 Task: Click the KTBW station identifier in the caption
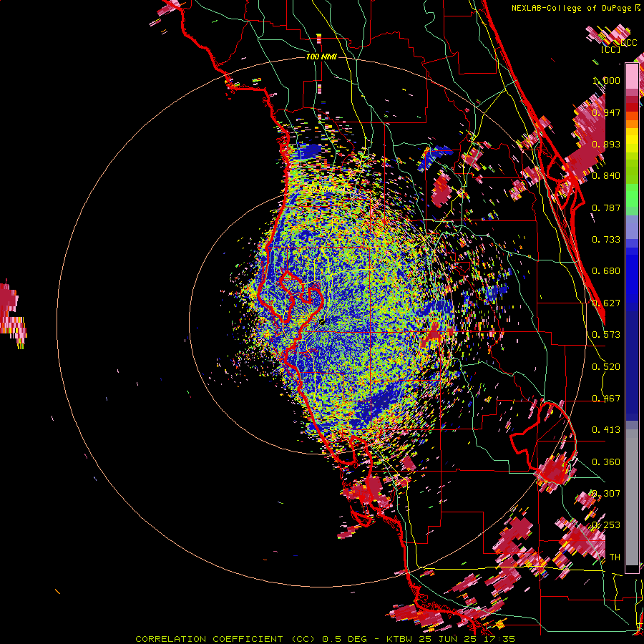point(400,639)
